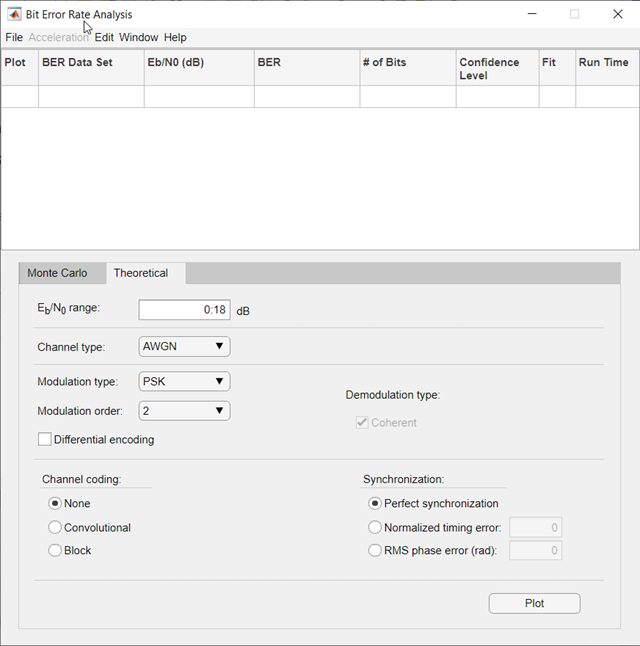This screenshot has width=640, height=646.
Task: Expand the Modulation order dropdown
Action: (184, 411)
